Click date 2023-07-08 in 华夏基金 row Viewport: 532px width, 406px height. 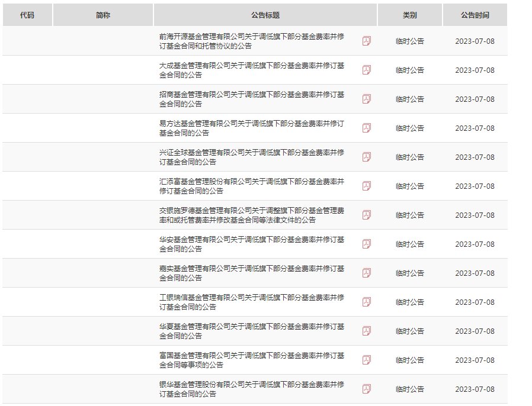475,331
